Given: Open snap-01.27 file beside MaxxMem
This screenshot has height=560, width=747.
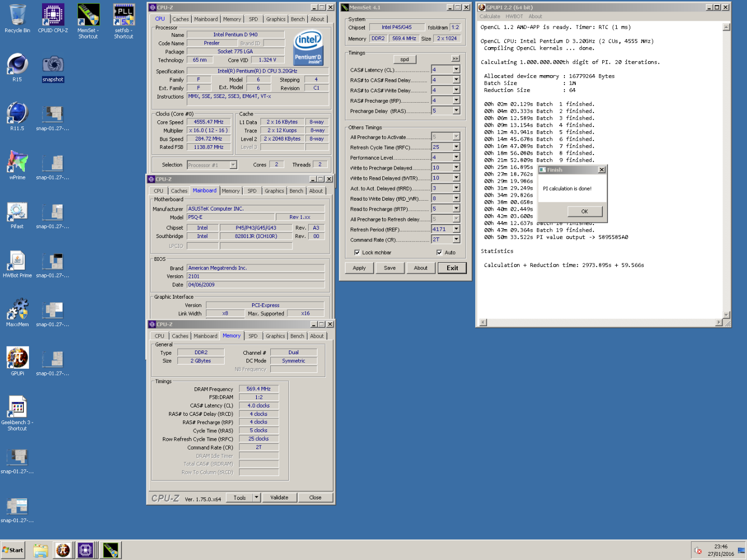Looking at the screenshot, I should pyautogui.click(x=53, y=313).
